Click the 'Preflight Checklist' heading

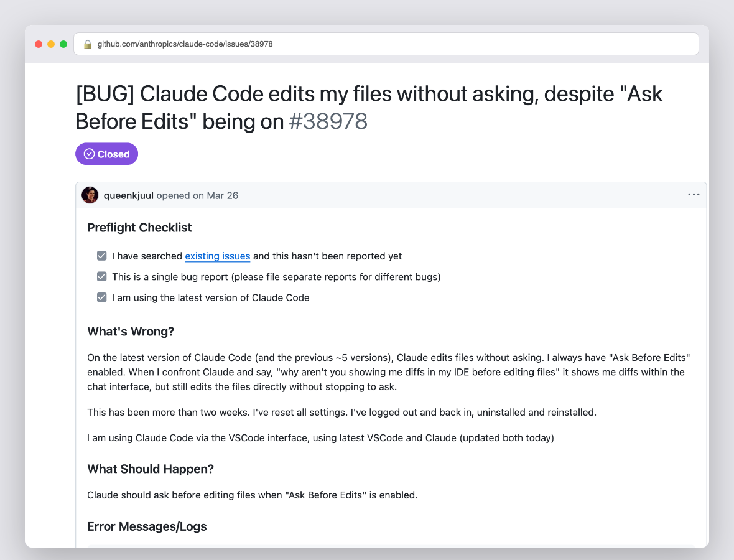(139, 228)
